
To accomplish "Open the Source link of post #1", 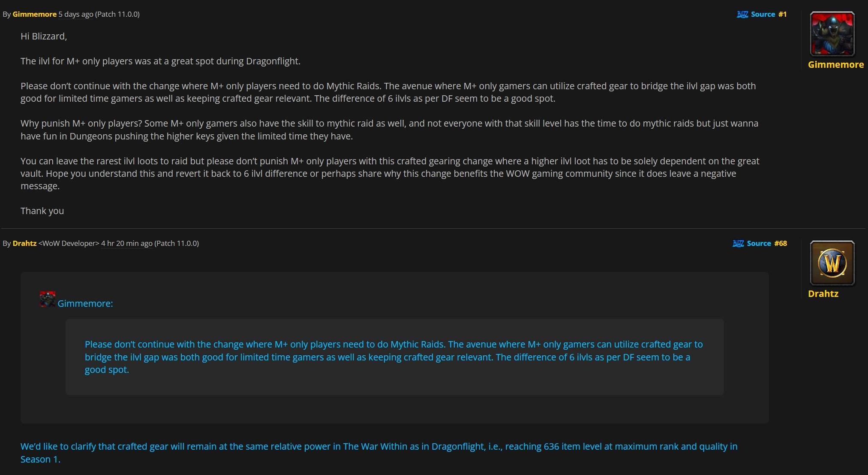I will click(763, 14).
